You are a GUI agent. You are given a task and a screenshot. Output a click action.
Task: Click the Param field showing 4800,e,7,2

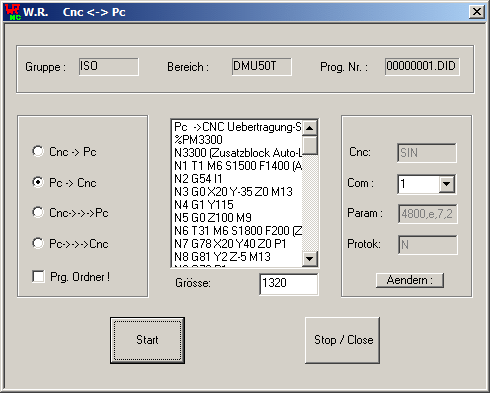tap(428, 214)
